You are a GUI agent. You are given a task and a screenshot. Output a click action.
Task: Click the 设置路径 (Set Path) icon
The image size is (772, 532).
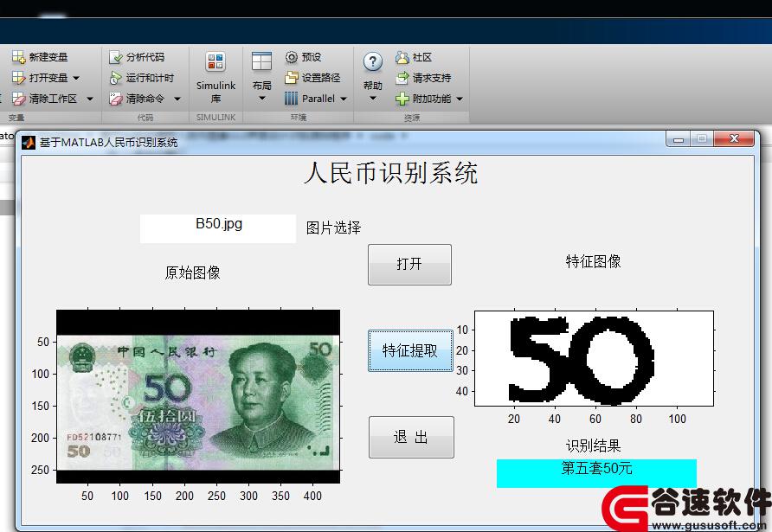pyautogui.click(x=292, y=78)
